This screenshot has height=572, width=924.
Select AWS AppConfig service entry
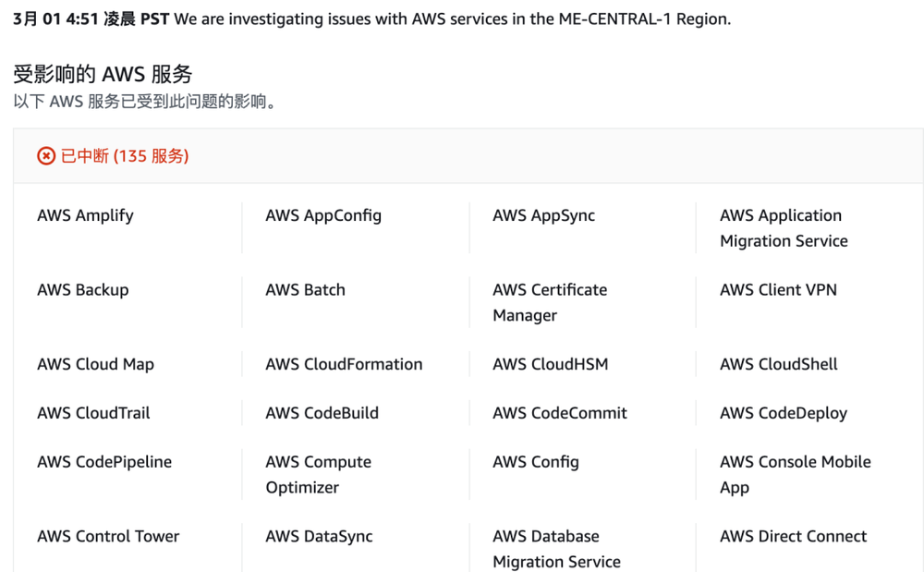323,215
